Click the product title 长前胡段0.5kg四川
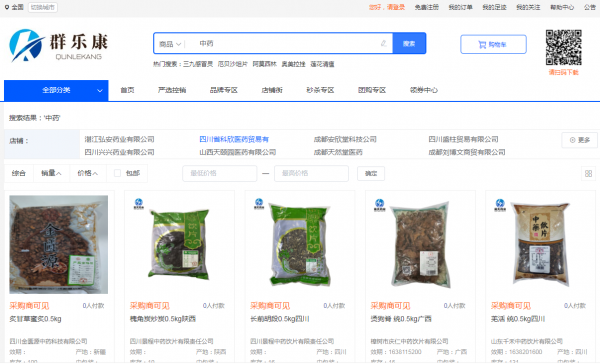 point(280,319)
